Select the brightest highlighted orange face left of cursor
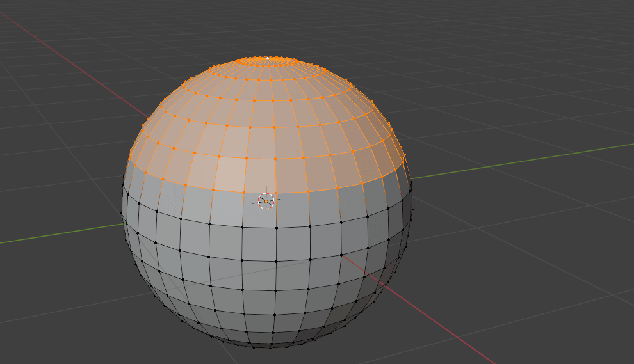Viewport: 634px width, 364px height. click(x=229, y=174)
